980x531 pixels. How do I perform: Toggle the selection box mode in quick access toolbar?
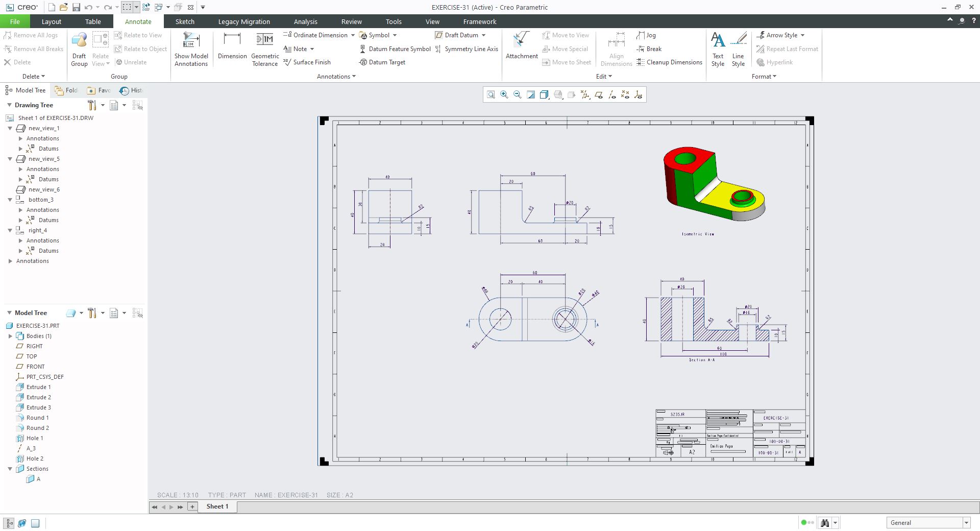click(127, 7)
